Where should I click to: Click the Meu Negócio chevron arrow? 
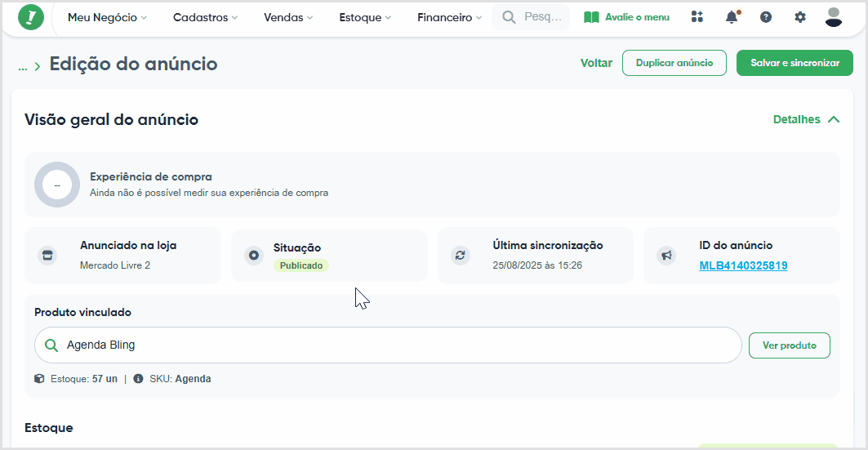tap(144, 18)
